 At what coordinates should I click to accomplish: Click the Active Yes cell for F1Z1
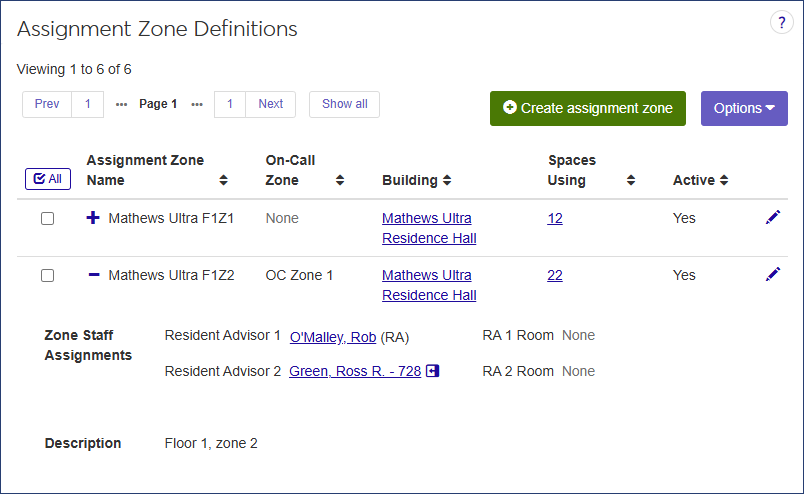pyautogui.click(x=684, y=219)
